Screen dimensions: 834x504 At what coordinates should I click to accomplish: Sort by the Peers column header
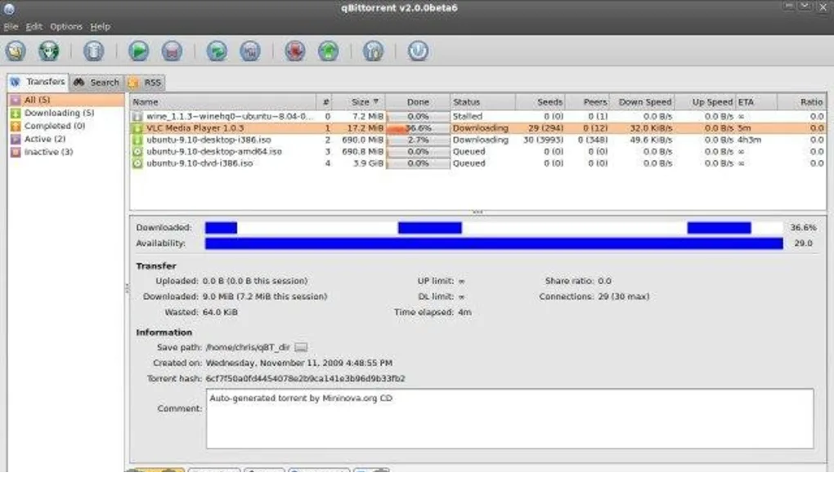(587, 102)
